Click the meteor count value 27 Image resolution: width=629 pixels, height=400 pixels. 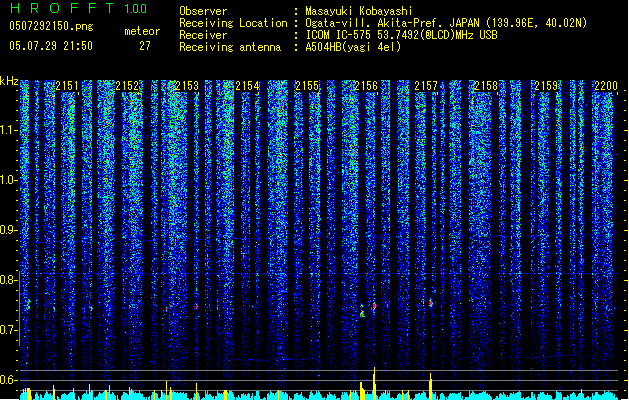tap(145, 46)
